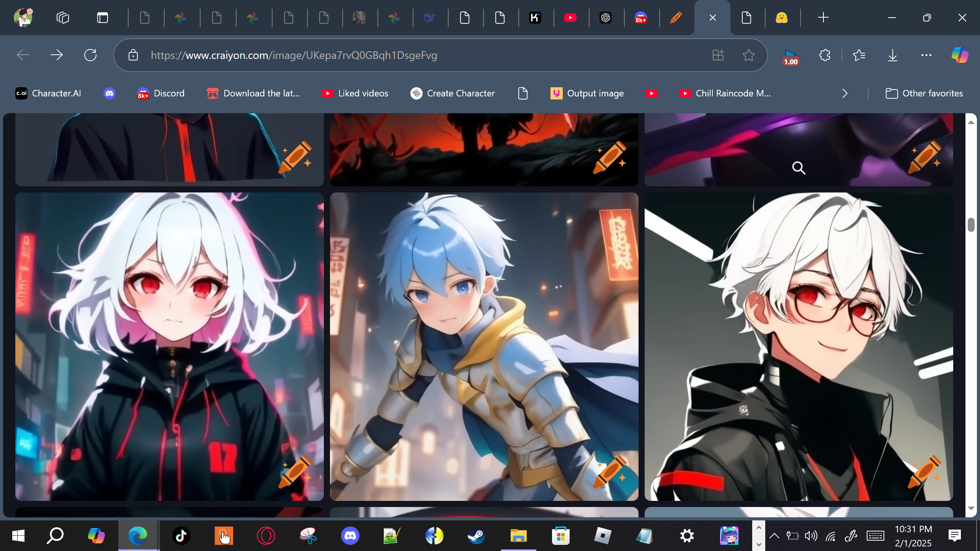
Task: Open browser extensions puzzle icon
Action: click(x=825, y=55)
